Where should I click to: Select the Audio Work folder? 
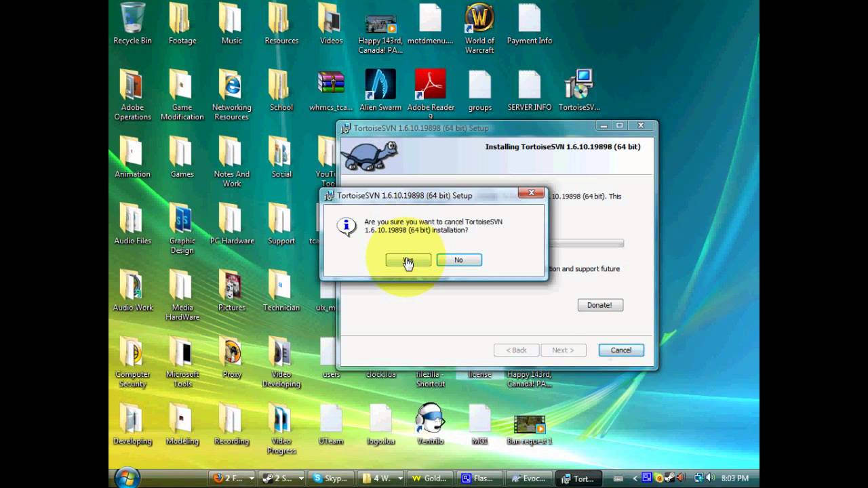tap(132, 291)
